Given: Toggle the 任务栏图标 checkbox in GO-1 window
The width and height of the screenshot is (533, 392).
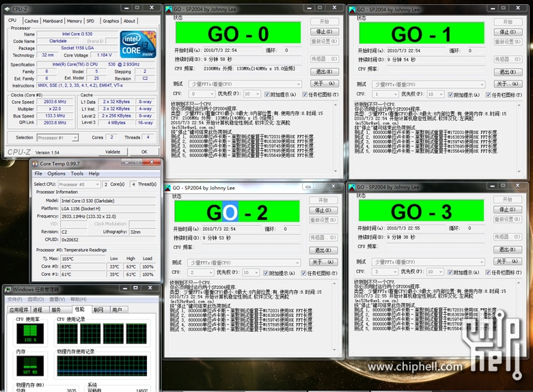Looking at the screenshot, I should click(489, 94).
